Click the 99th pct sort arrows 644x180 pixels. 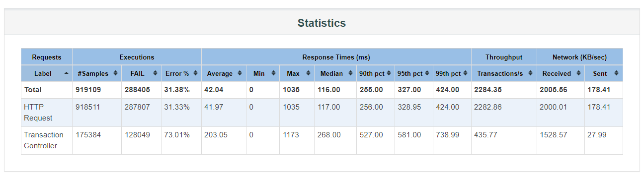[x=466, y=73]
